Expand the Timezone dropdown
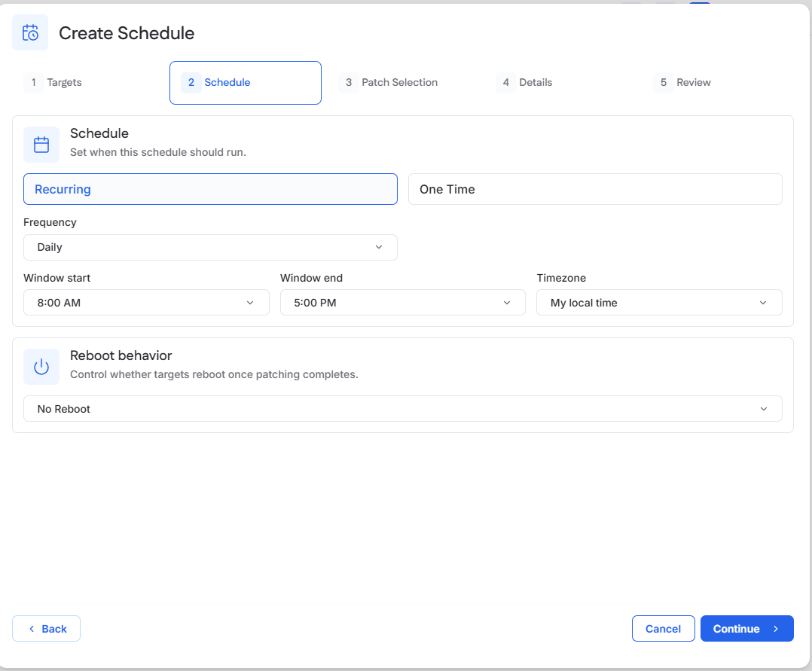Screen dimensions: 812x671 point(659,303)
